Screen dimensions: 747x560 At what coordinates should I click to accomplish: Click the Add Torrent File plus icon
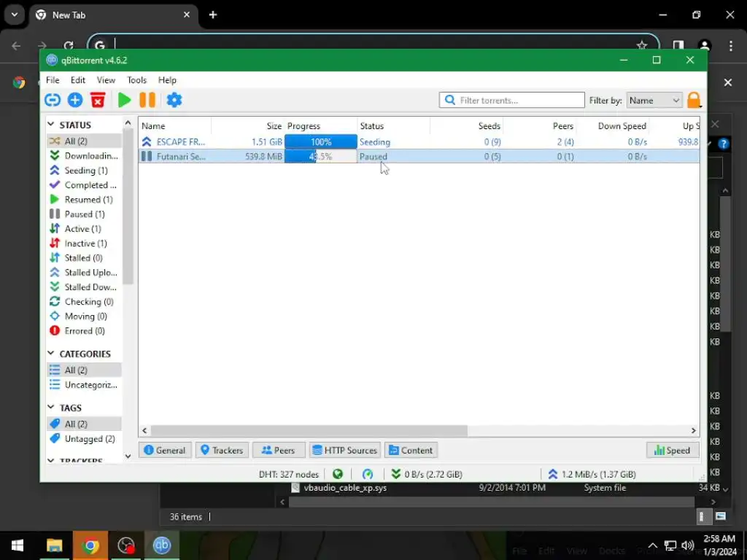coord(75,100)
